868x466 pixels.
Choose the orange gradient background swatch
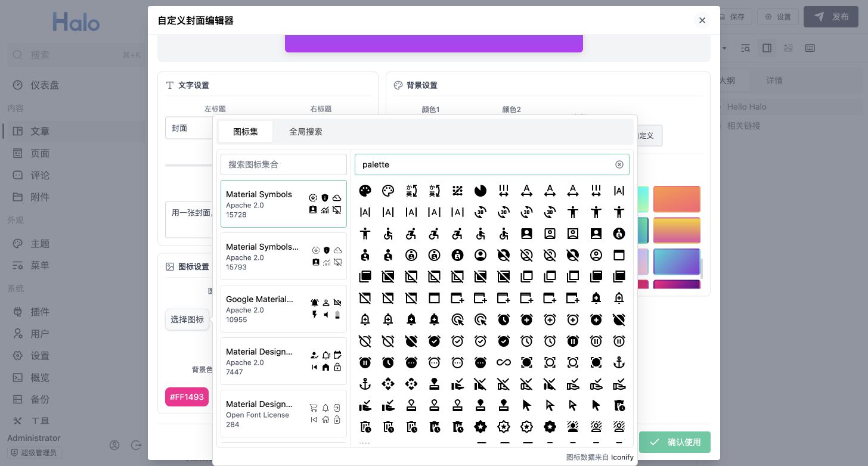[677, 199]
